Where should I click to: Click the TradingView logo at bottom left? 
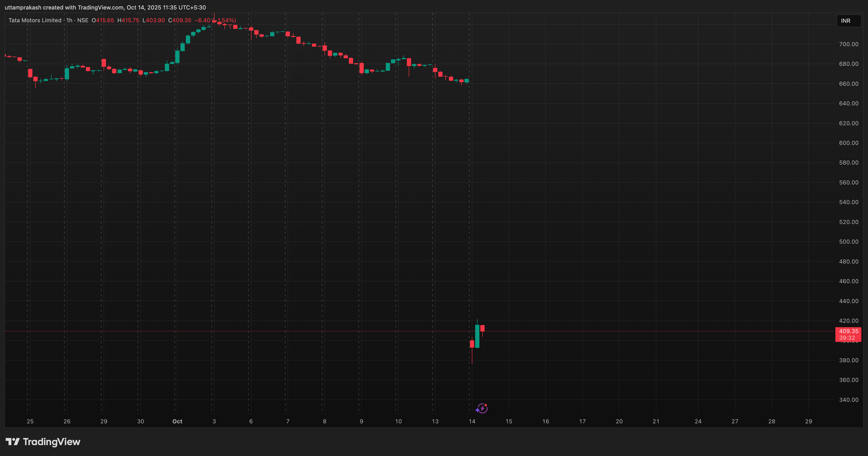coord(43,442)
